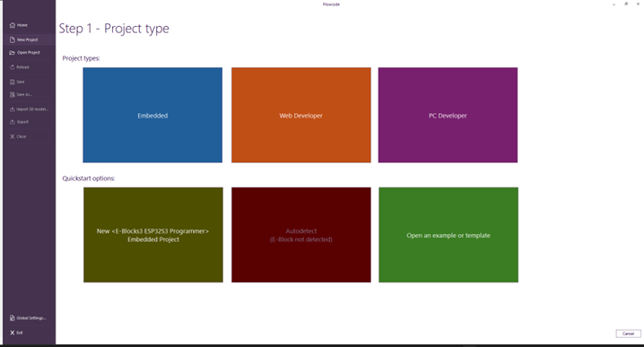Click the Import 3D model icon

[x=13, y=109]
